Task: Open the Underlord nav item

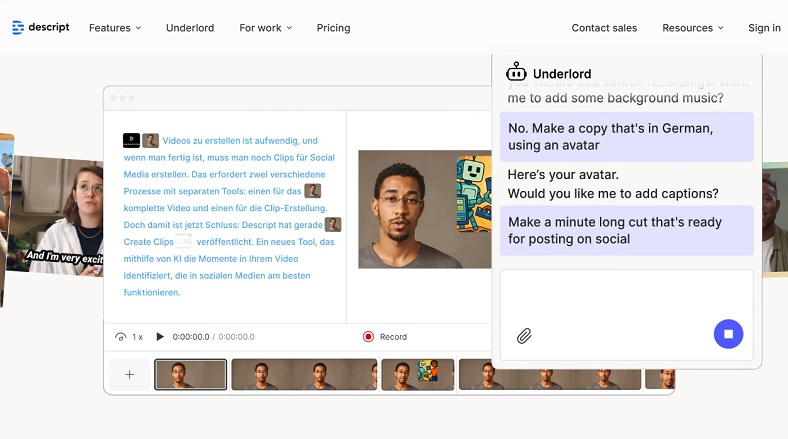Action: 190,28
